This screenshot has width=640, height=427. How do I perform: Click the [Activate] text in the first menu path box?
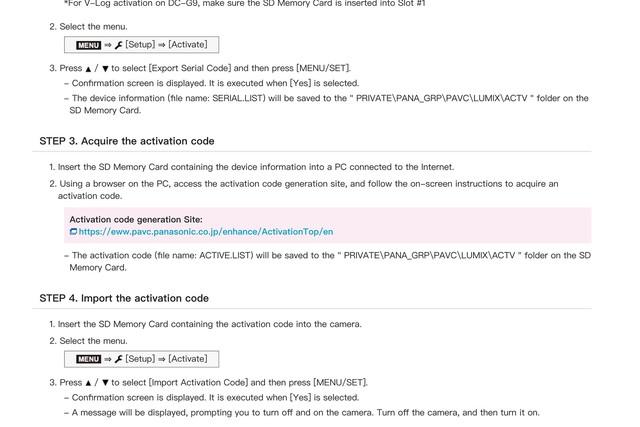click(188, 44)
